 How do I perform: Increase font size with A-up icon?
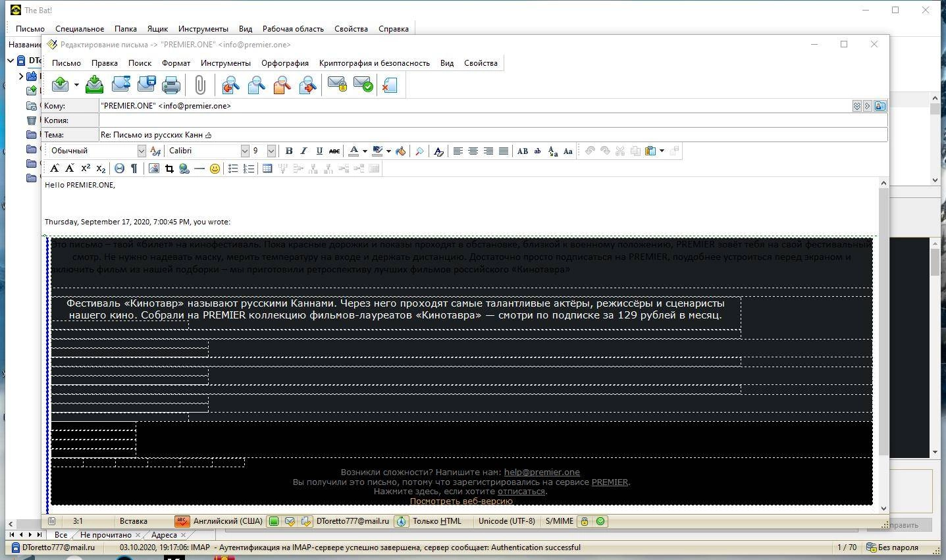[x=55, y=168]
